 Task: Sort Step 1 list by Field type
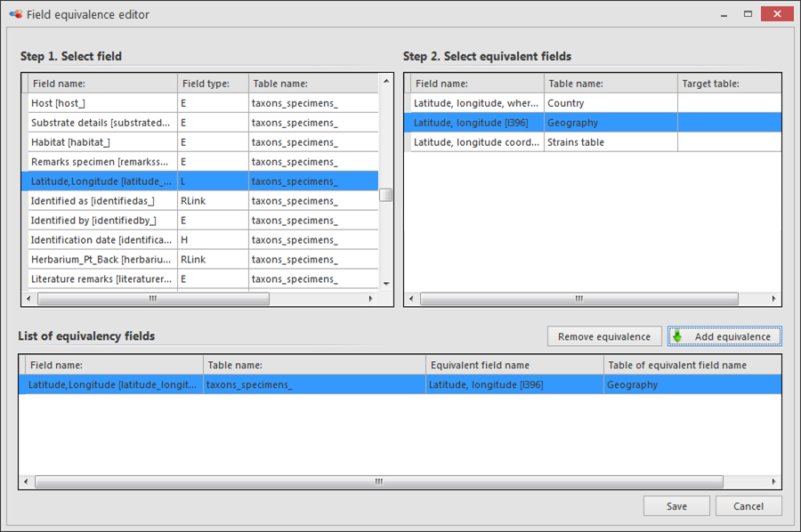(212, 84)
